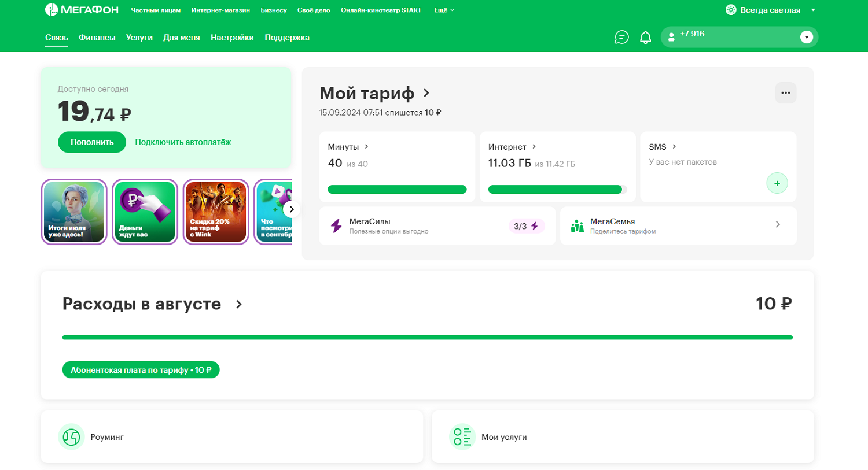Screen dimensions: 868x470
Task: Click the minutes progress bar
Action: [397, 190]
